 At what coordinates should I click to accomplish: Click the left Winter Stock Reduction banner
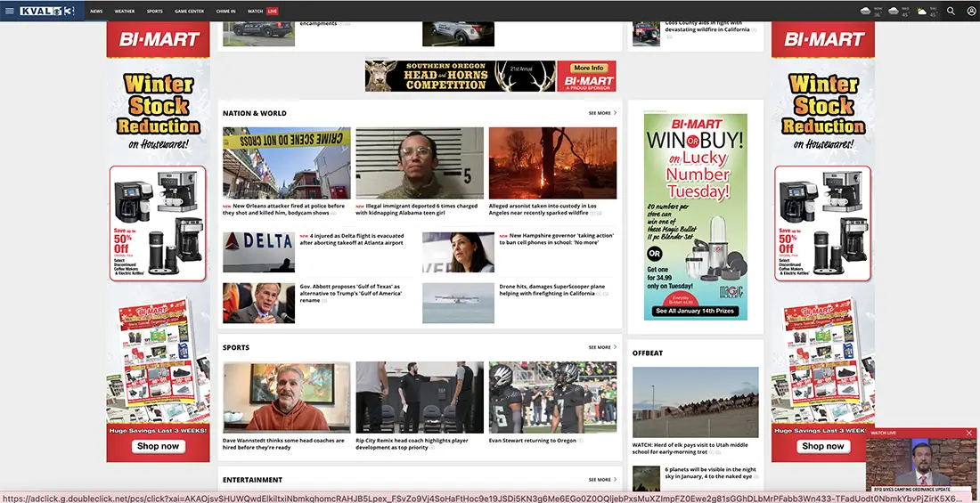158,242
